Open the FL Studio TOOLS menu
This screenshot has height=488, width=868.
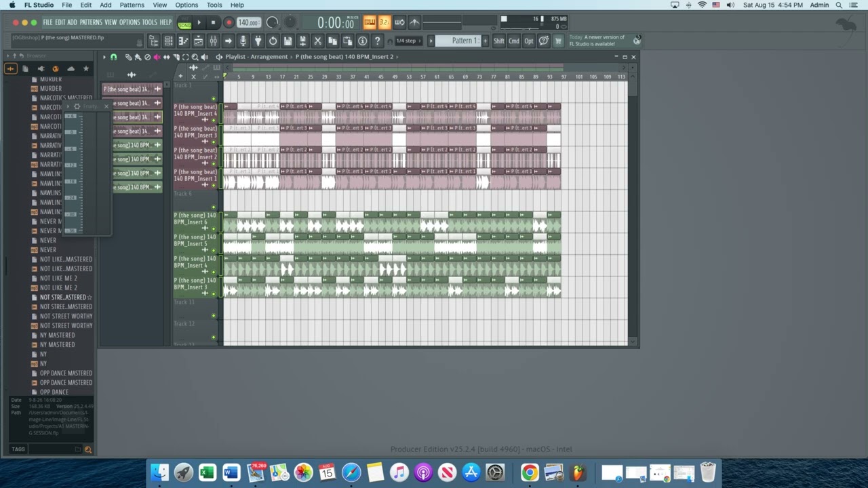click(x=149, y=22)
